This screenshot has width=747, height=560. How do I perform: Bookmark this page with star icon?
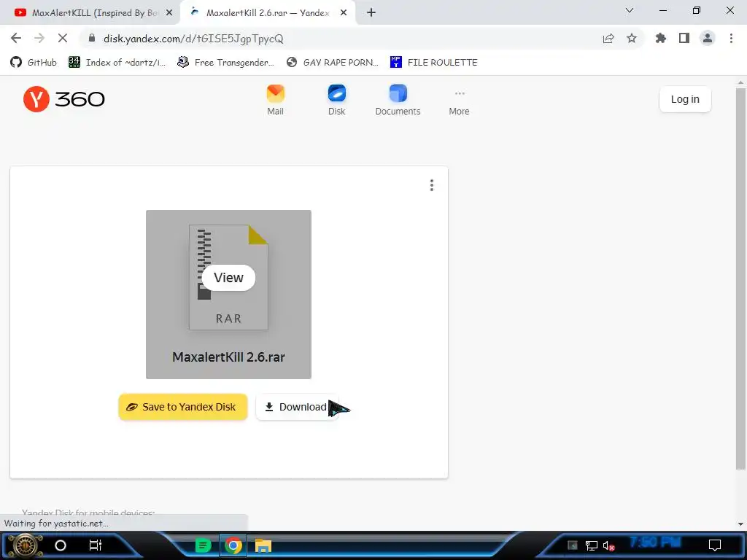(632, 38)
